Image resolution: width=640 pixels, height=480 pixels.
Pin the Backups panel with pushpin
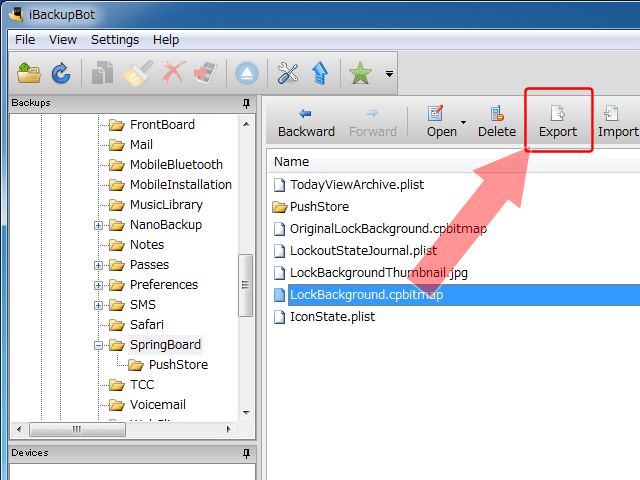pyautogui.click(x=246, y=103)
